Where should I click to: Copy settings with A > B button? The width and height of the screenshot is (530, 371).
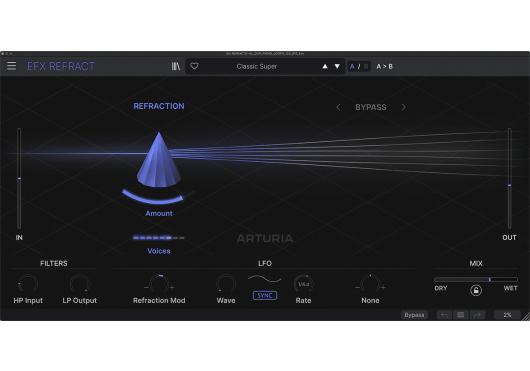click(384, 67)
